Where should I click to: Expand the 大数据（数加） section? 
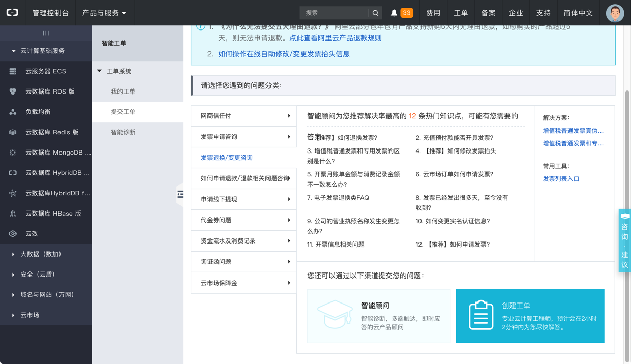click(x=46, y=254)
